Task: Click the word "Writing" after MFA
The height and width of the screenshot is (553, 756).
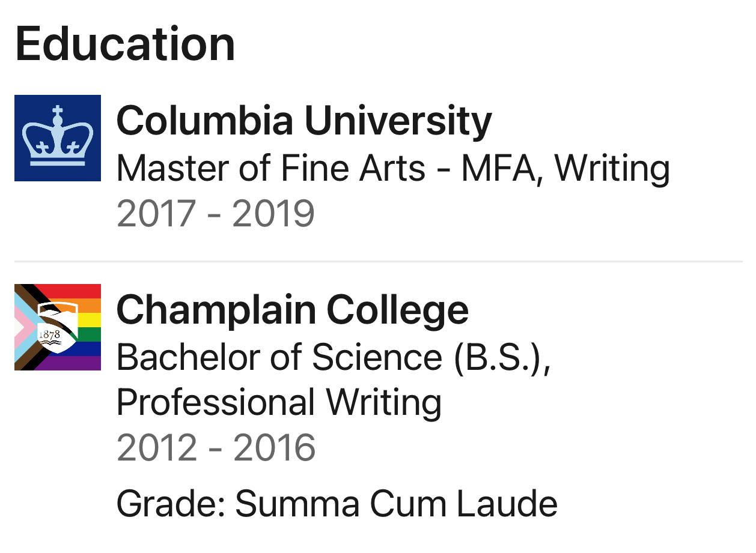Action: 611,168
